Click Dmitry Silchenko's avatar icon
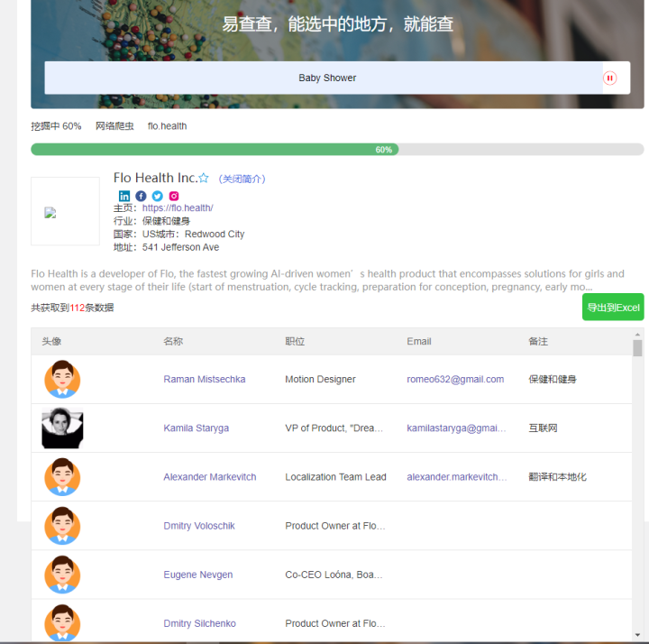Screen dimensions: 649x644 click(x=62, y=622)
